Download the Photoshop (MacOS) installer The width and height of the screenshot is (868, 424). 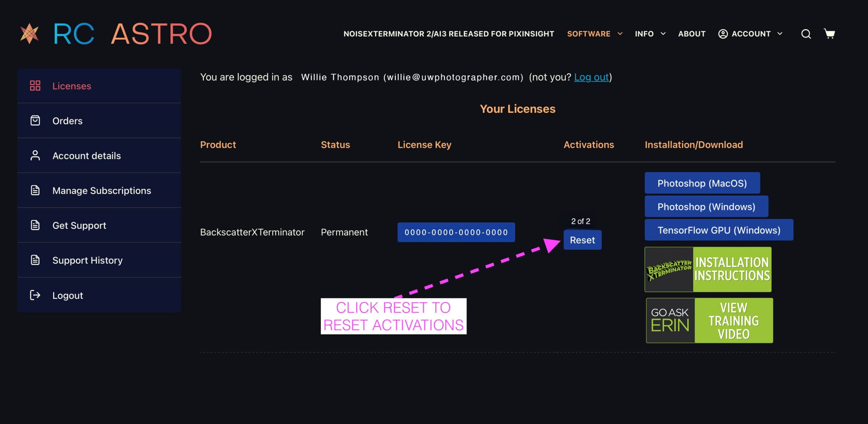pos(702,183)
